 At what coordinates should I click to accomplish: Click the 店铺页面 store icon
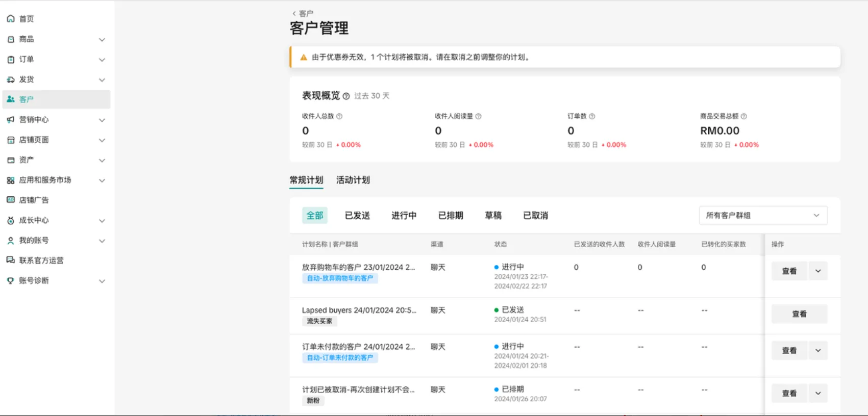[11, 140]
